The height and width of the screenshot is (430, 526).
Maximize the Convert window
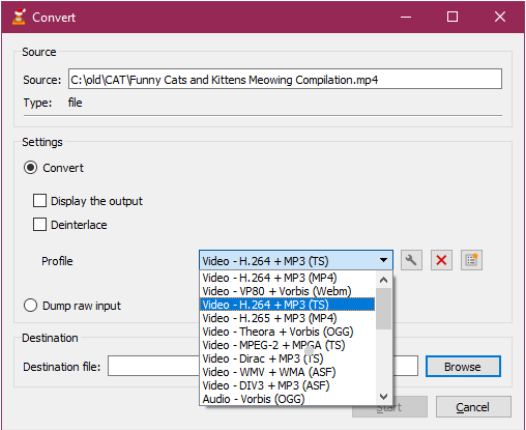pyautogui.click(x=452, y=17)
